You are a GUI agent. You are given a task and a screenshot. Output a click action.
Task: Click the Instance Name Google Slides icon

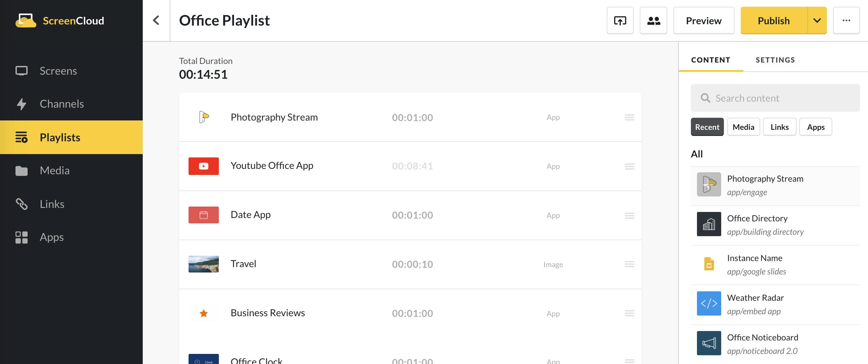709,264
